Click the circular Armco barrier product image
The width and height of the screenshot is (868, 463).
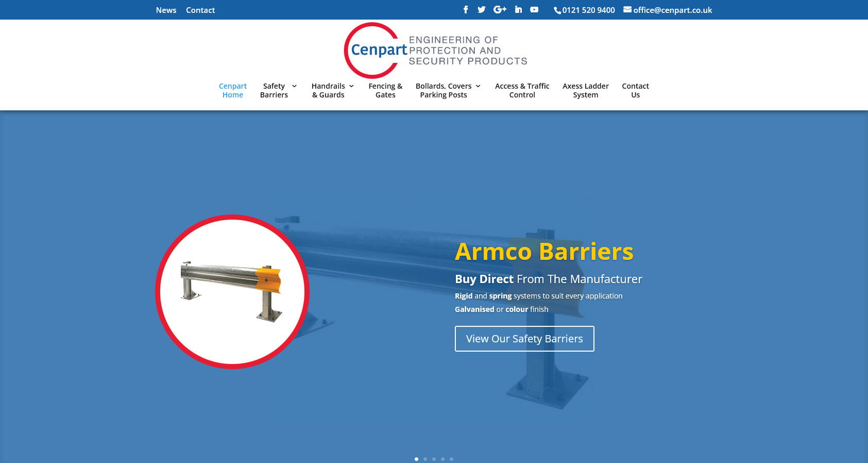click(232, 291)
